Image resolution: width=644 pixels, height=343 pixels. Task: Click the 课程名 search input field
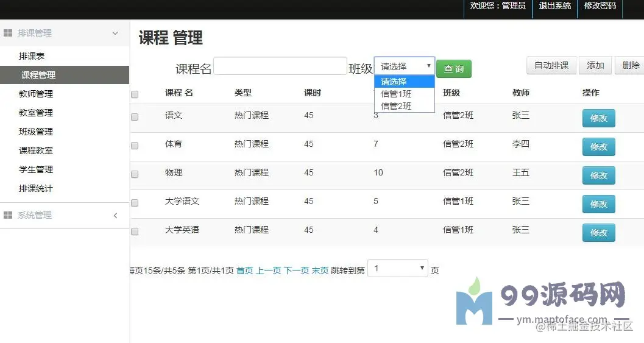(x=280, y=66)
